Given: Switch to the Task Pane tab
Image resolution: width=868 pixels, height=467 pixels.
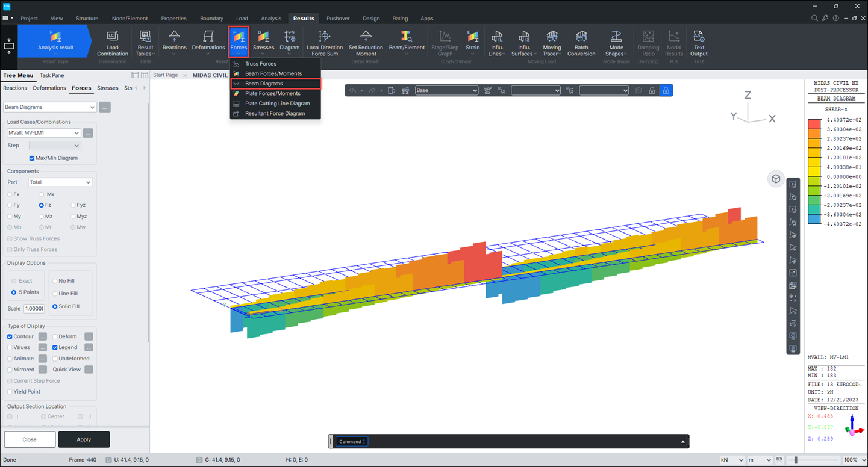Looking at the screenshot, I should [52, 75].
